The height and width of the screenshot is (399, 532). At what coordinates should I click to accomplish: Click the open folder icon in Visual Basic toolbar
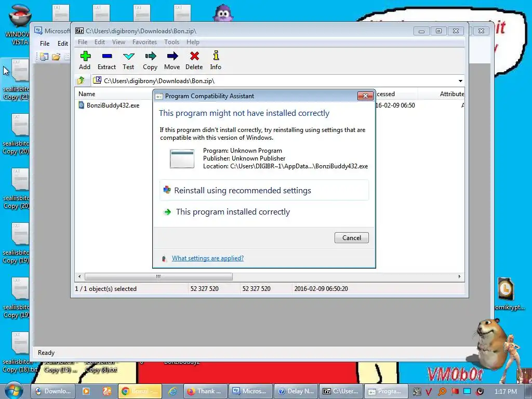click(56, 57)
